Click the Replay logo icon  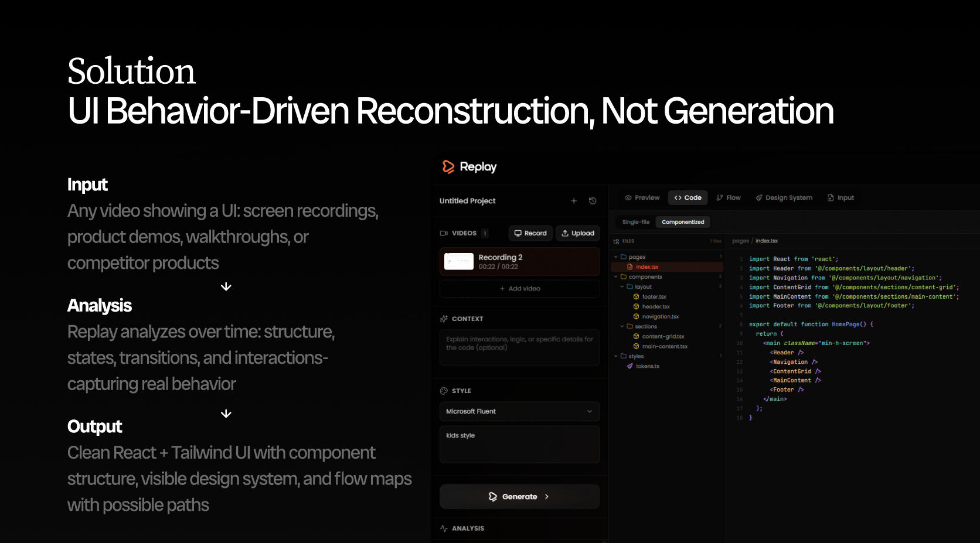pos(449,167)
